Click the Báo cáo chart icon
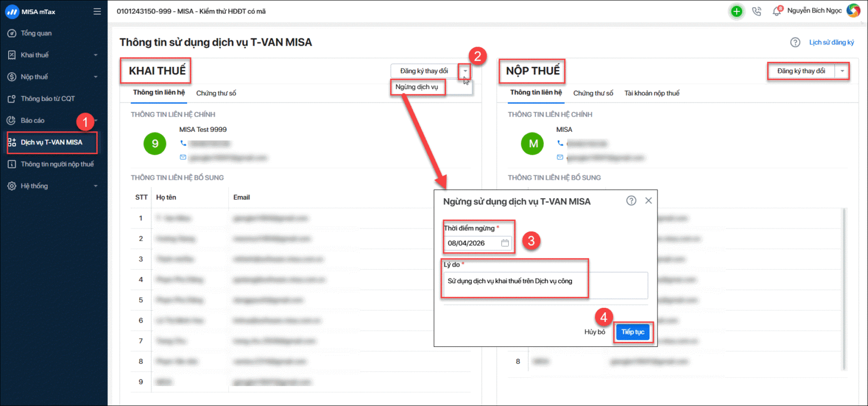Viewport: 868px width, 406px height. [x=11, y=120]
